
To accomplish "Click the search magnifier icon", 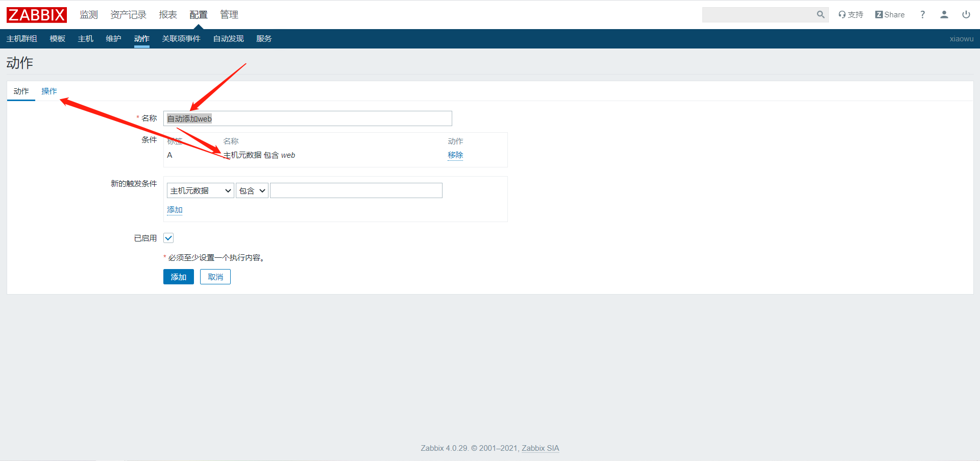I will pyautogui.click(x=820, y=15).
